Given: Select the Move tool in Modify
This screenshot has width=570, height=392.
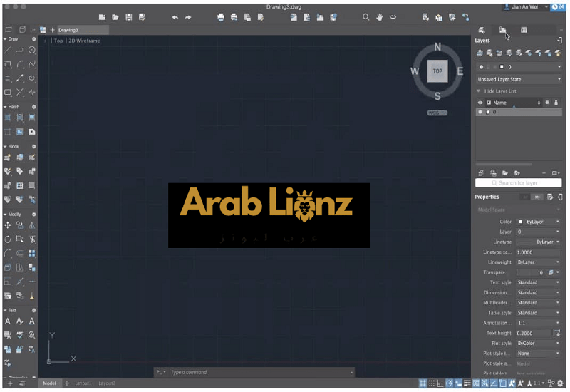Looking at the screenshot, I should coord(8,225).
